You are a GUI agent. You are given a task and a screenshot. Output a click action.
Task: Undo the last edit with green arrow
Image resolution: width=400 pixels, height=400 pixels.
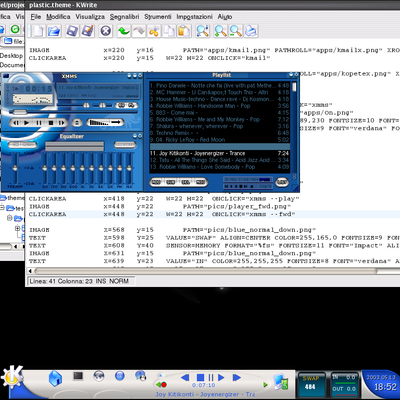tap(123, 31)
